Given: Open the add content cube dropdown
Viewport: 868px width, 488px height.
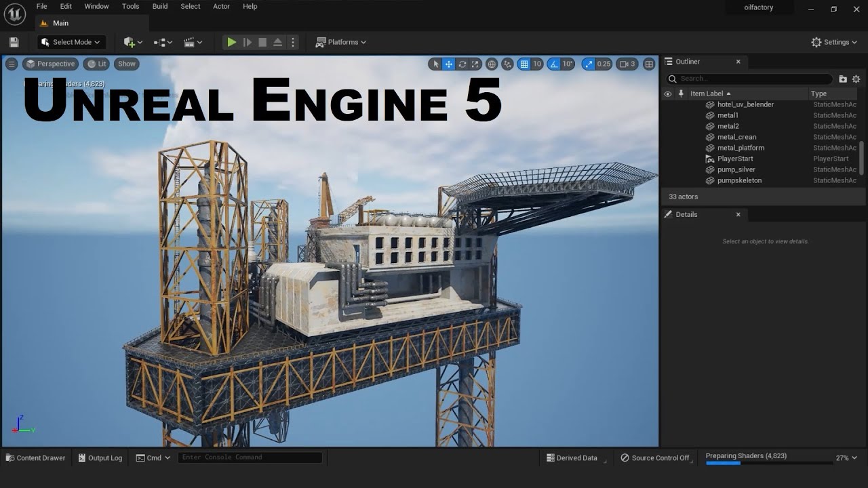Looking at the screenshot, I should 133,42.
